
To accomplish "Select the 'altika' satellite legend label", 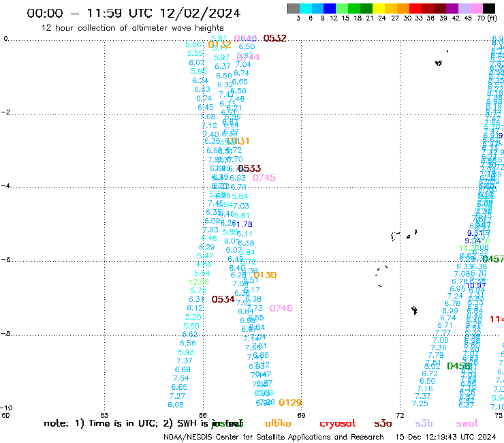I will pos(278,423).
